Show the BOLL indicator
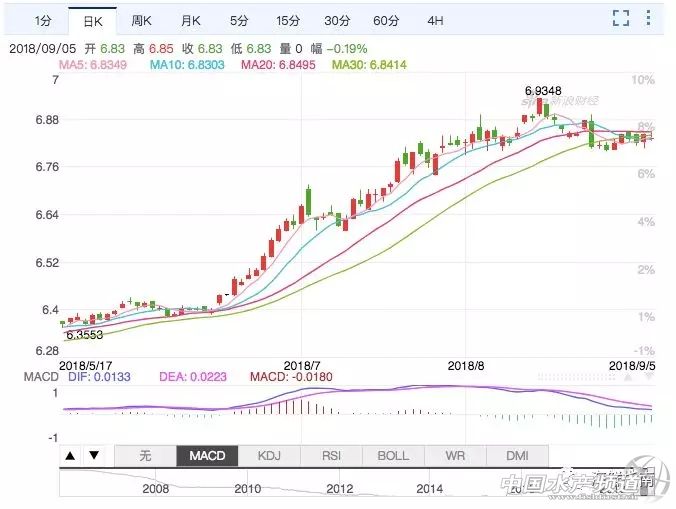The width and height of the screenshot is (676, 509). coord(393,456)
